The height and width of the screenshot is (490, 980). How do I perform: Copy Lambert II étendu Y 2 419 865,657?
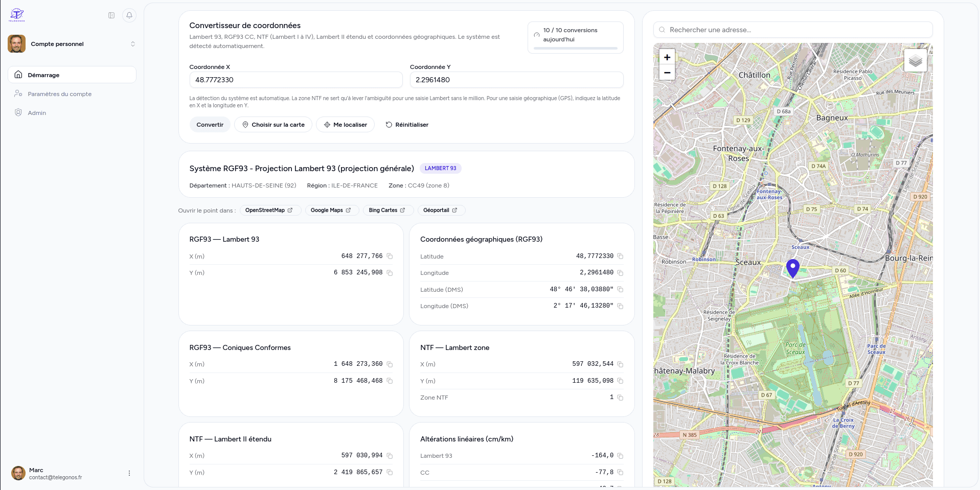(390, 472)
